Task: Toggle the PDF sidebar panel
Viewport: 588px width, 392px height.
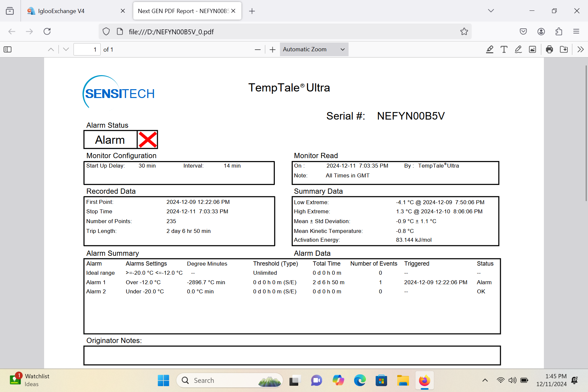Action: 8,49
